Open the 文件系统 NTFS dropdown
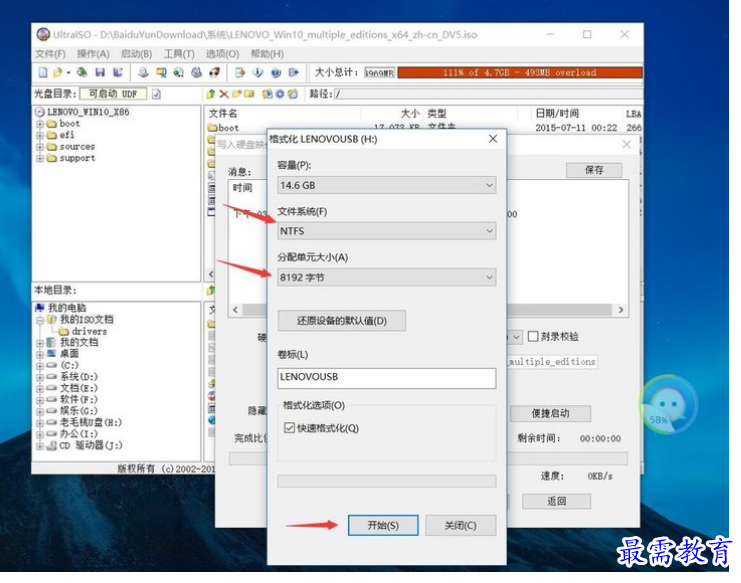The width and height of the screenshot is (741, 583). click(x=387, y=231)
